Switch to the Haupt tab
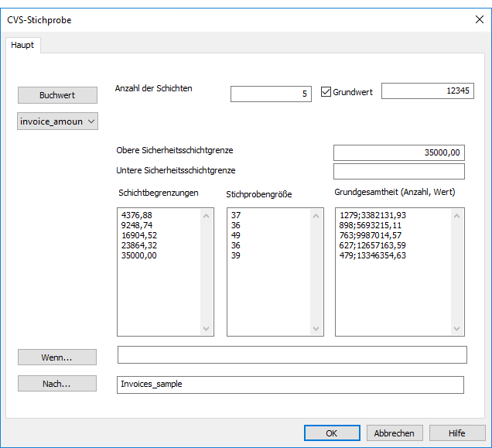 click(22, 45)
